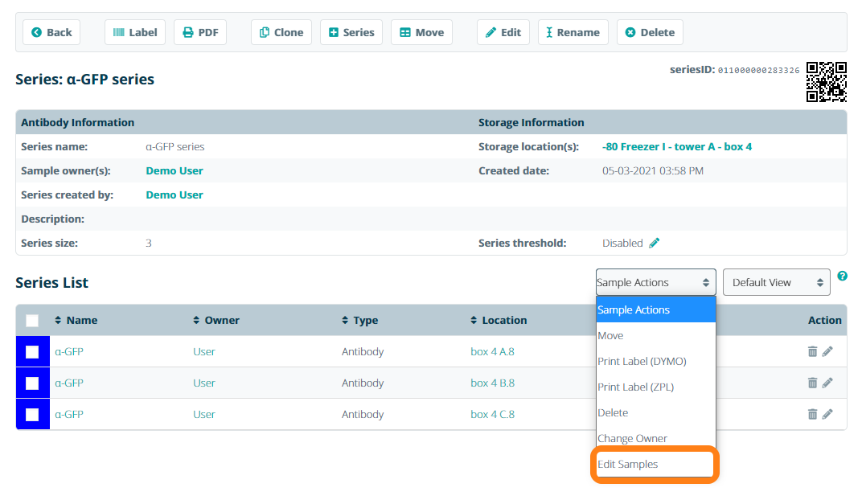862x504 pixels.
Task: Check the box for sample at box 4 A.8
Action: tap(32, 351)
